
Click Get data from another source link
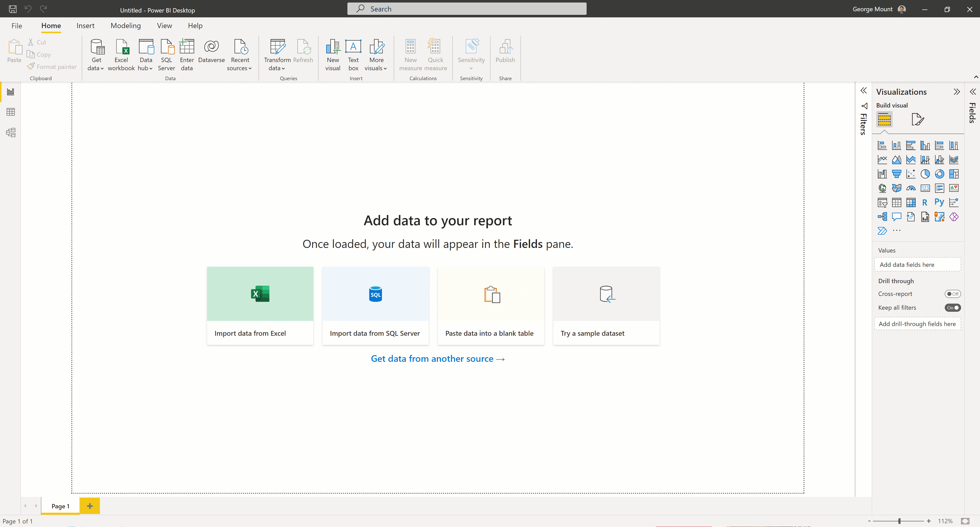pos(437,358)
